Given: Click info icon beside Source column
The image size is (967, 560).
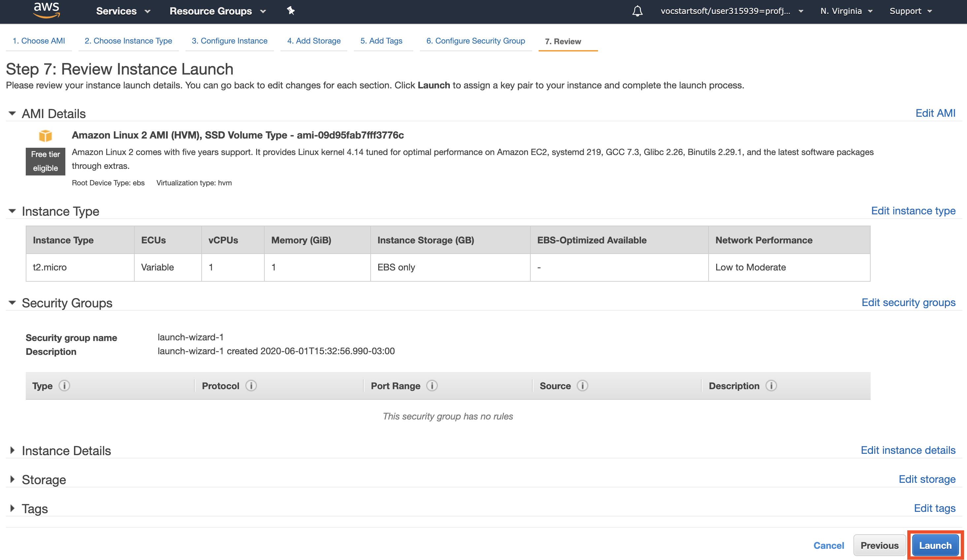Looking at the screenshot, I should click(582, 386).
